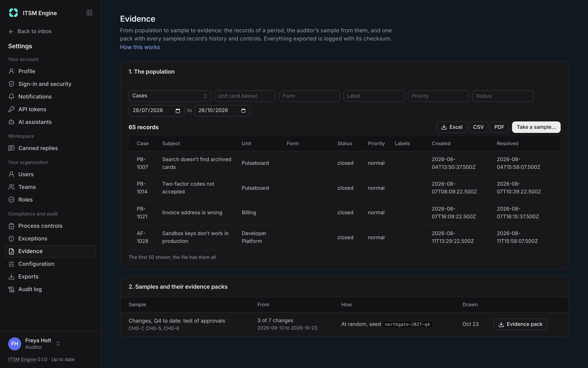Screen dimensions: 588x368
Task: Click the Process controls clipboard icon
Action: click(11, 226)
